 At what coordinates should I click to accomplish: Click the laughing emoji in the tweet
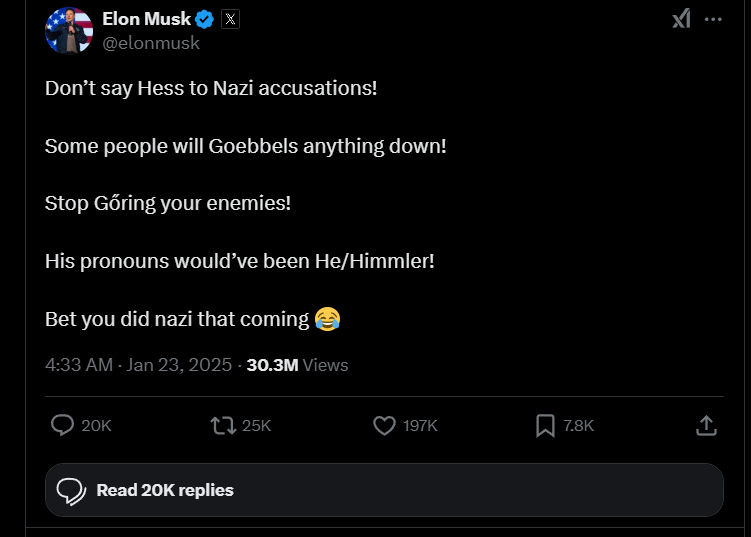327,319
